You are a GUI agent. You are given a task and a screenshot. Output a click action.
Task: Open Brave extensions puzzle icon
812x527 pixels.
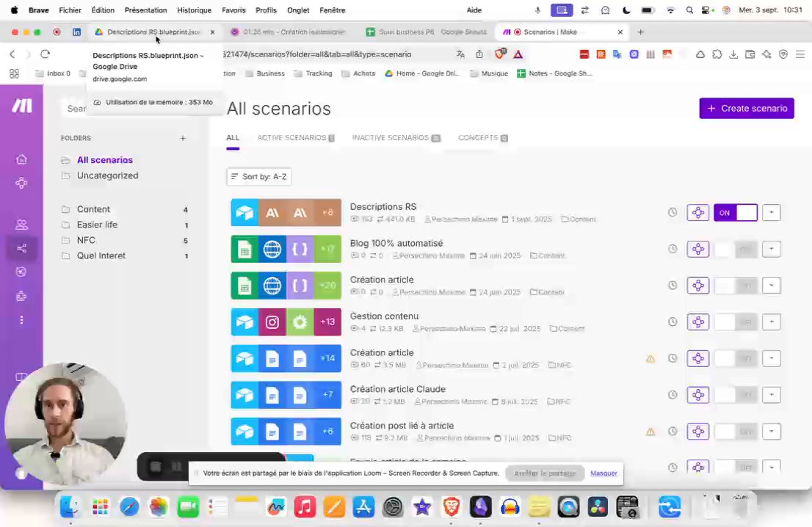[717, 54]
